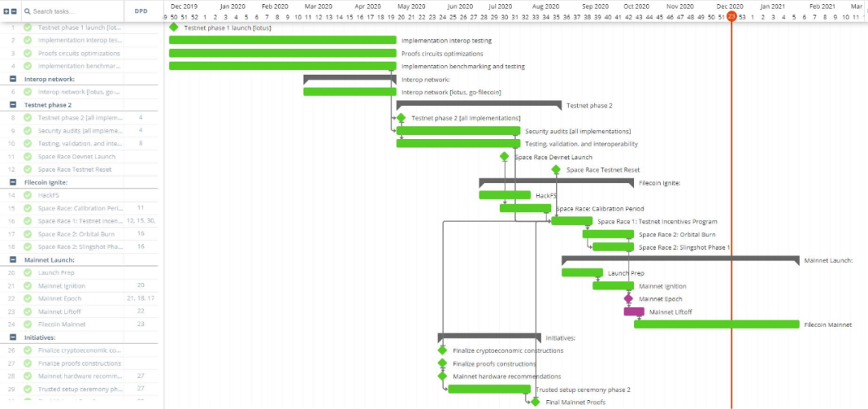Click Testnet phase 2 gray summary bar

coord(479,104)
